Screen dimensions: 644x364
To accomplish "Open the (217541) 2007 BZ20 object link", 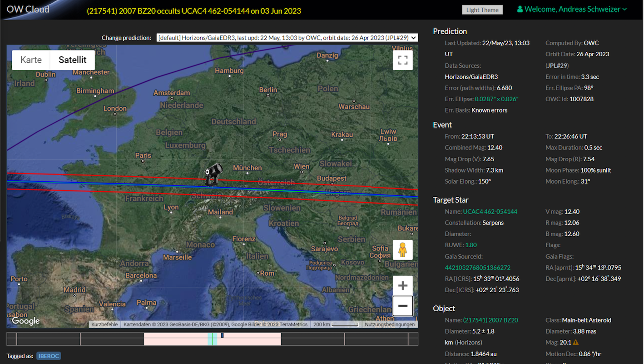I will (x=490, y=320).
